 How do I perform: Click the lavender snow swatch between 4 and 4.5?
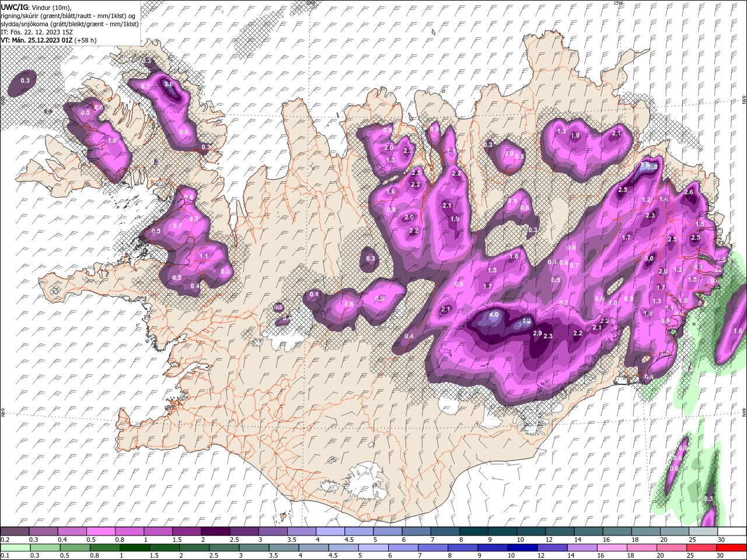point(330,531)
